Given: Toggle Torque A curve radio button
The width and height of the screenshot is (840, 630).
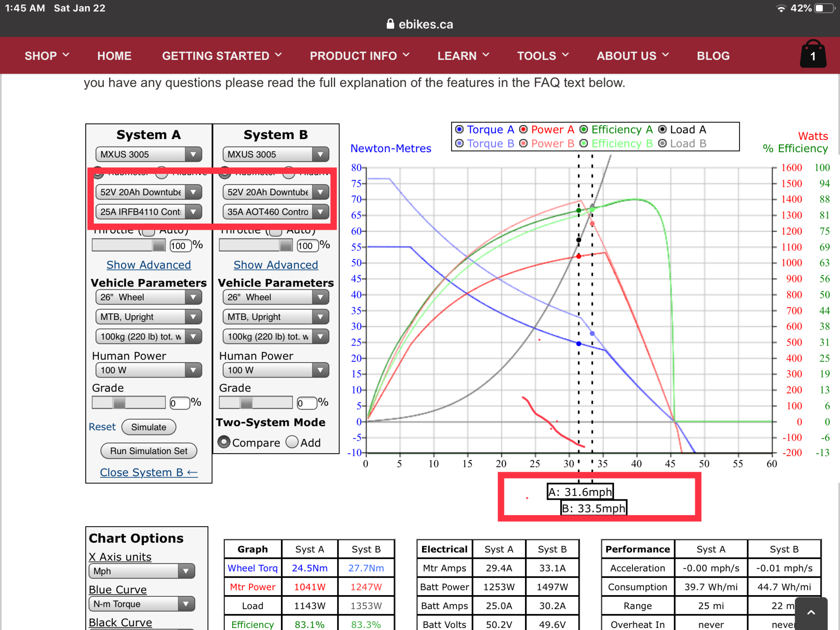Looking at the screenshot, I should 459,129.
